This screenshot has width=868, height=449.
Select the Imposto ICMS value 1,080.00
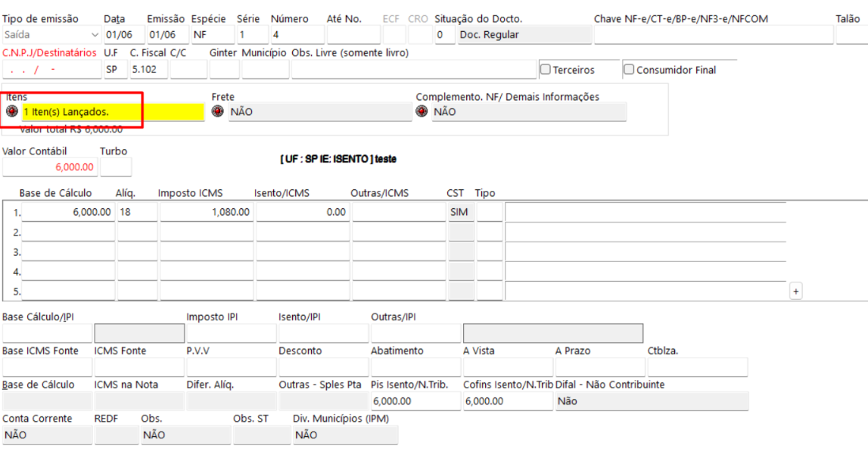(207, 212)
